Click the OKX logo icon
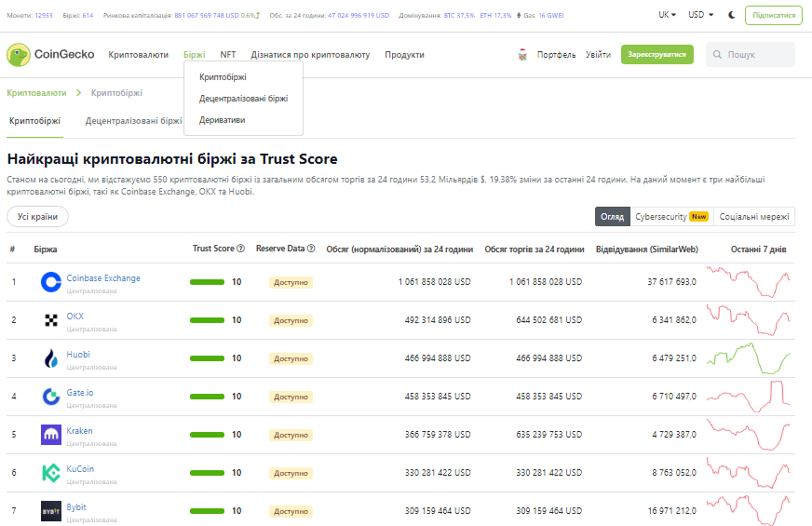 pyautogui.click(x=50, y=320)
